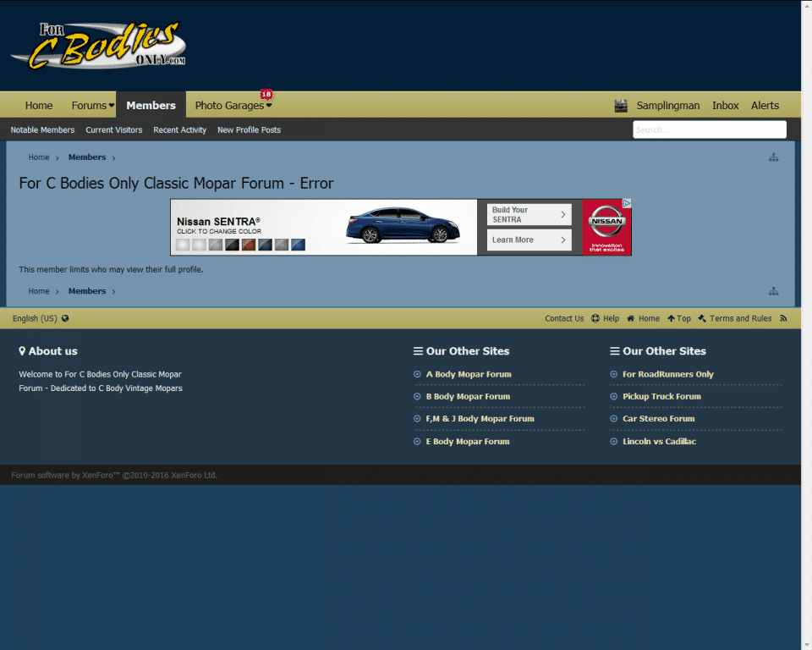Click the Photo Garages notification badge

pos(266,94)
